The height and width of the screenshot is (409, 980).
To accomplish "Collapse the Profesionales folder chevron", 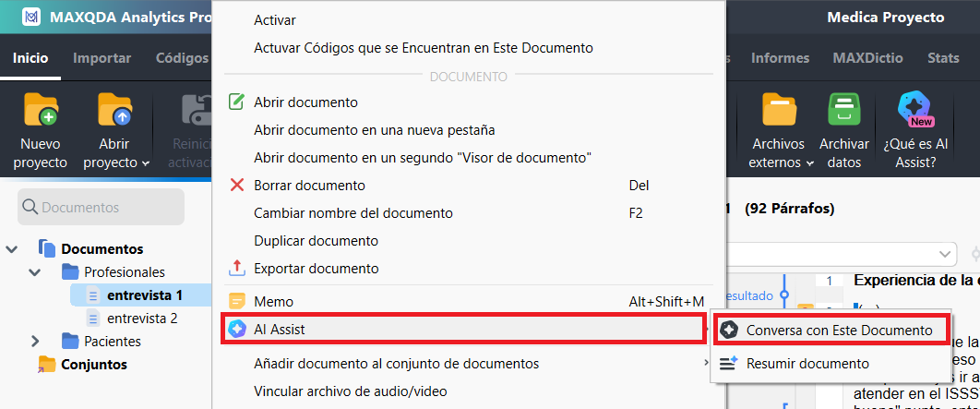I will [35, 272].
